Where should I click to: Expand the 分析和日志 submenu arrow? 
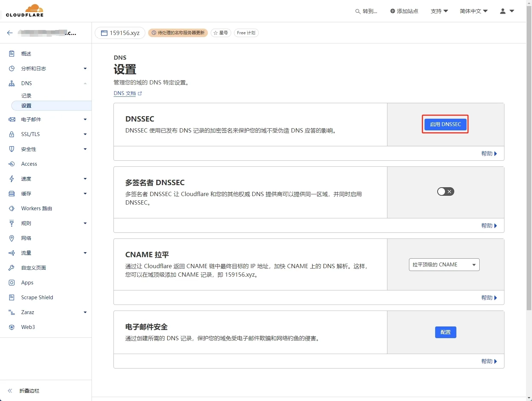click(85, 69)
